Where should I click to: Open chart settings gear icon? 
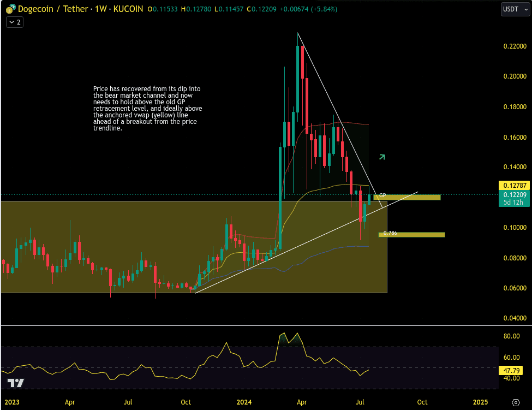516,402
